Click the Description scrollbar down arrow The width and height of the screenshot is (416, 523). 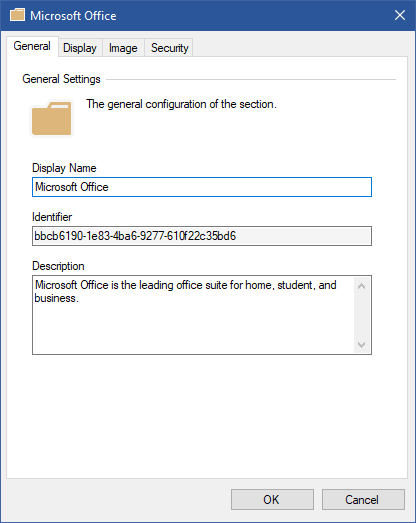[x=361, y=344]
